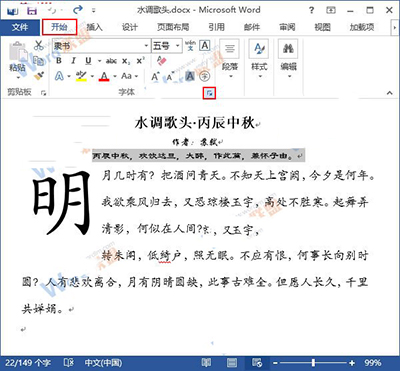Click language 中文(中国) in status bar
This screenshot has height=371, width=400.
point(103,363)
